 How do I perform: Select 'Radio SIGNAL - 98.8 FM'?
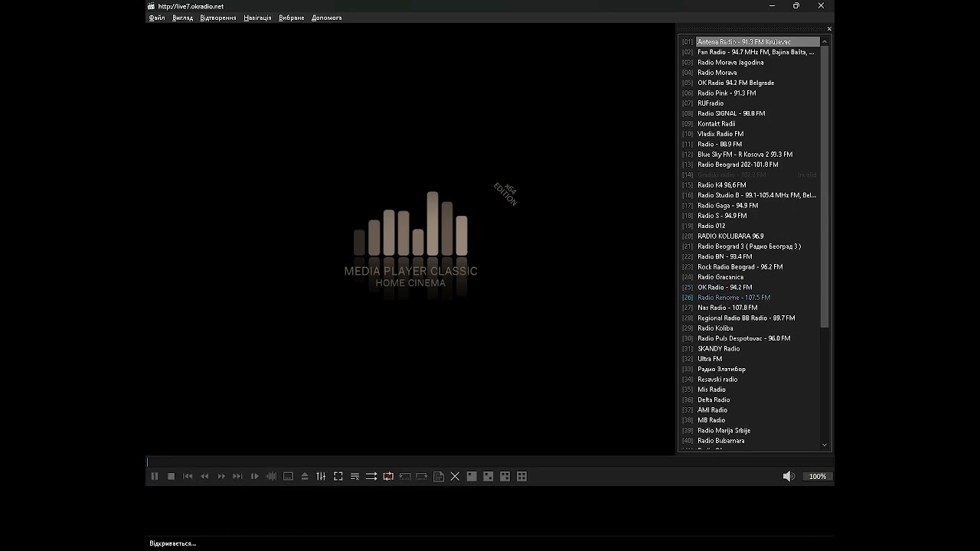pyautogui.click(x=750, y=113)
